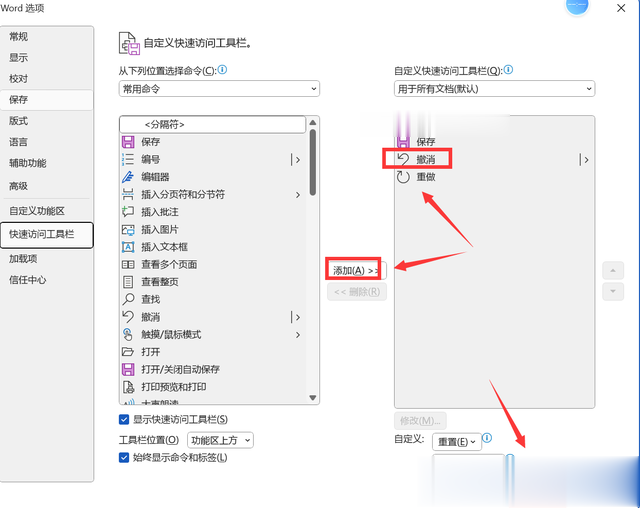Select the Insert Text Box icon

(x=128, y=247)
